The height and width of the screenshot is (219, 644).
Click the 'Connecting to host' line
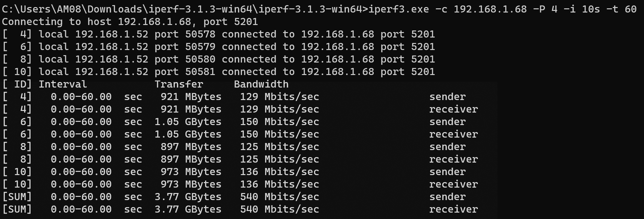pos(130,22)
